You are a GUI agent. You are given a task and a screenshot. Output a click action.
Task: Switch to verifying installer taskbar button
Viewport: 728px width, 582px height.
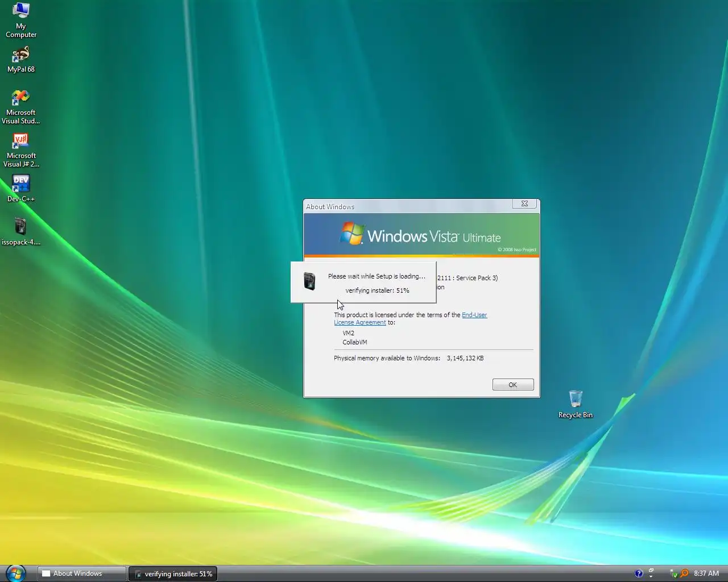[x=173, y=574]
